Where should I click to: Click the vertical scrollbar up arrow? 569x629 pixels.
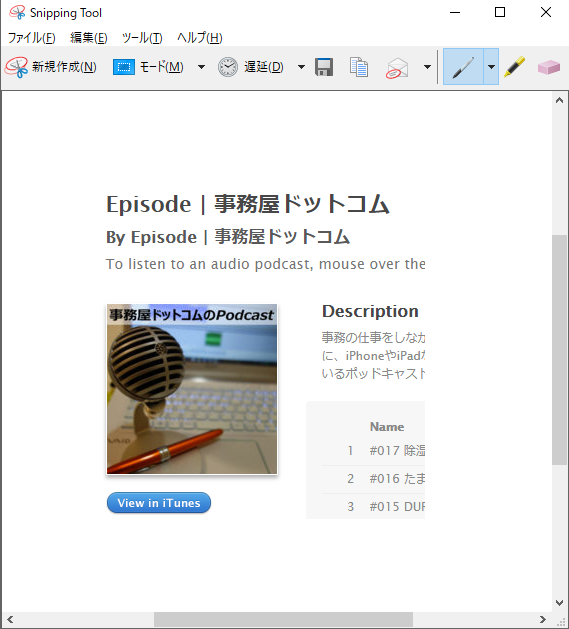559,100
